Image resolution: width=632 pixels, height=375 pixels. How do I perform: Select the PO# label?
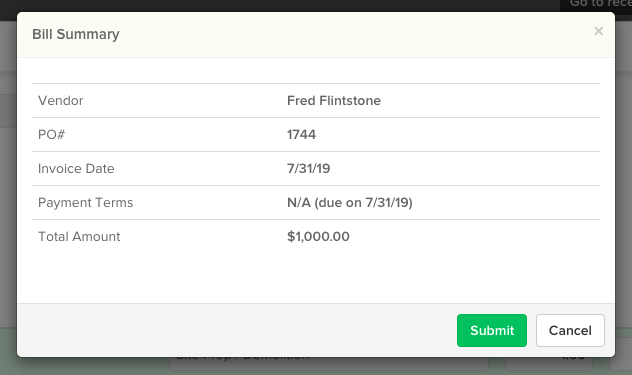(x=51, y=134)
